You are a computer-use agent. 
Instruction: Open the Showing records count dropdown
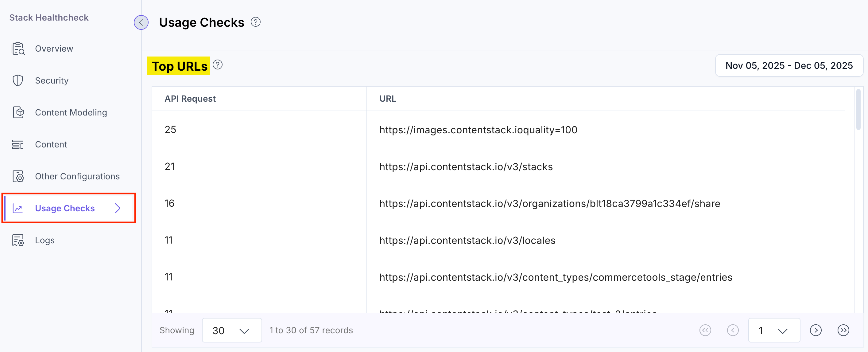[x=232, y=330]
